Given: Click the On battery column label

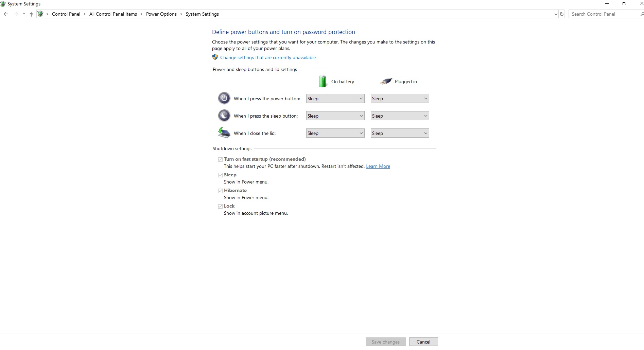Looking at the screenshot, I should pyautogui.click(x=343, y=82).
